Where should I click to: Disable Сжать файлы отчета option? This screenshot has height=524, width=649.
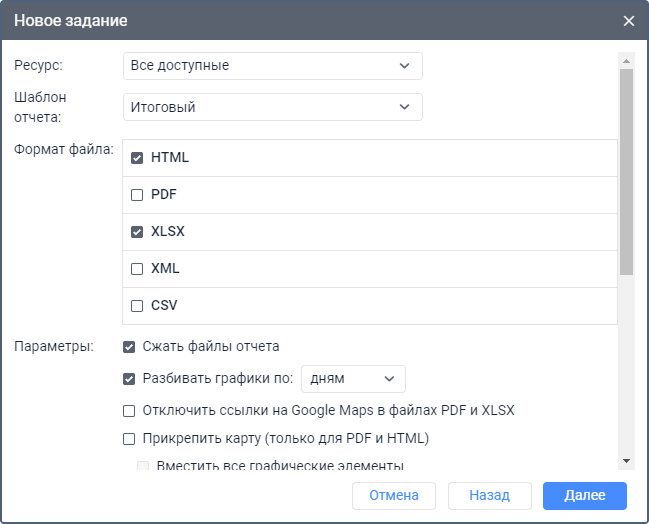(x=129, y=347)
